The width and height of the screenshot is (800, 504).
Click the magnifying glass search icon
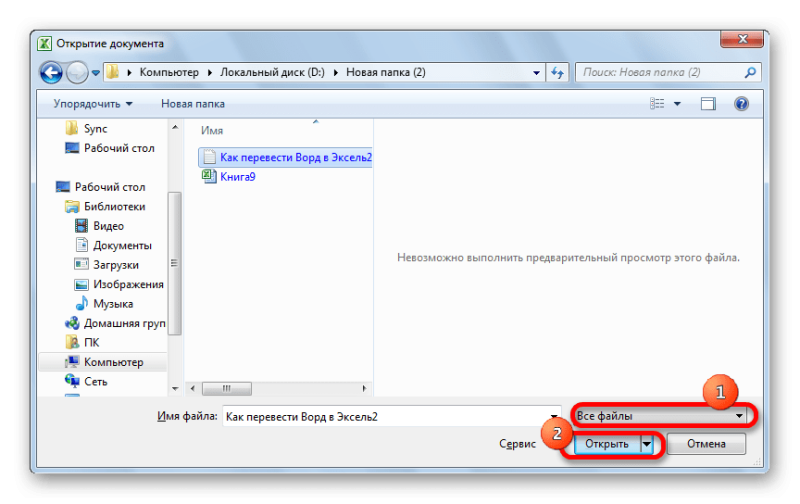pos(750,72)
